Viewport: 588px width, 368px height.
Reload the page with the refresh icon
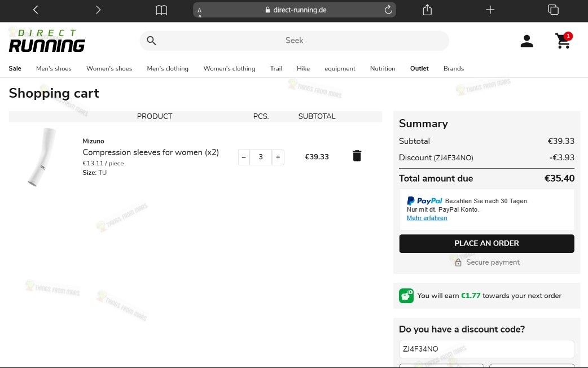(x=388, y=10)
